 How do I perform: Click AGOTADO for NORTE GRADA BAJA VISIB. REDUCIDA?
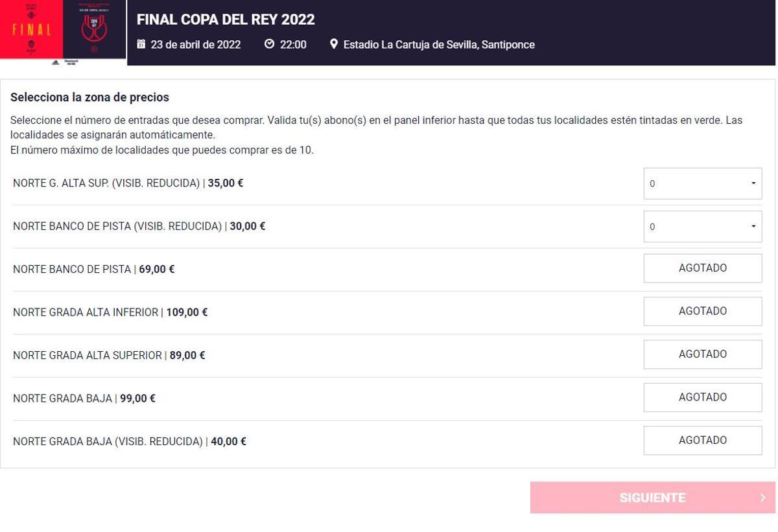(702, 440)
